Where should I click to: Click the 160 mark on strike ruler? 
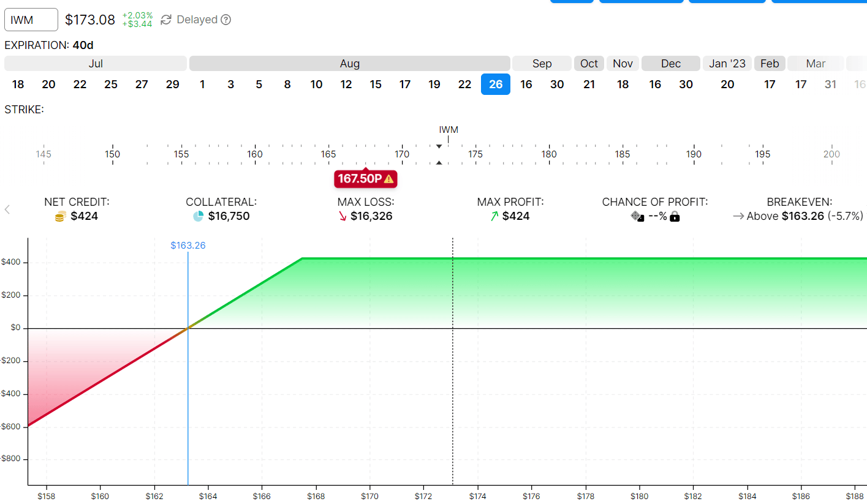(x=255, y=154)
